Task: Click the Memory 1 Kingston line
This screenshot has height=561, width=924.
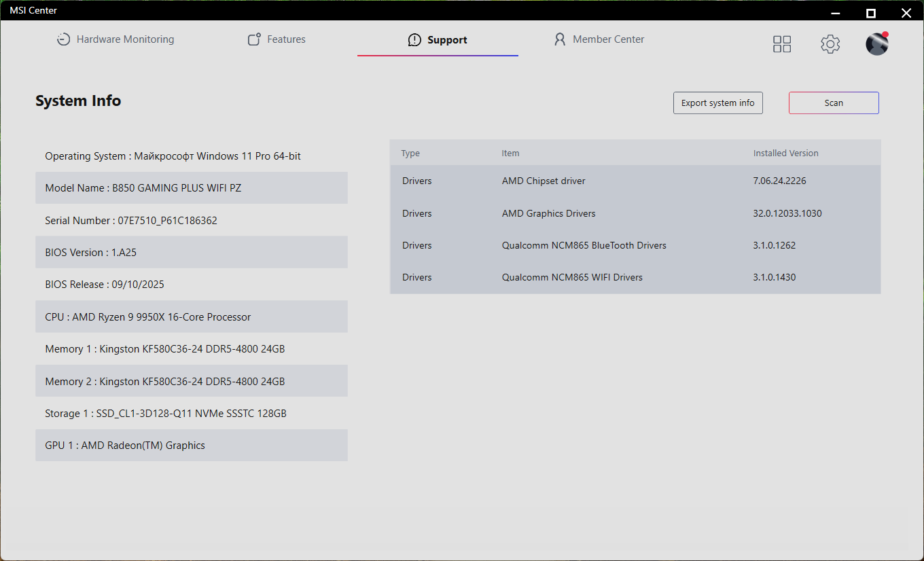Action: point(192,349)
